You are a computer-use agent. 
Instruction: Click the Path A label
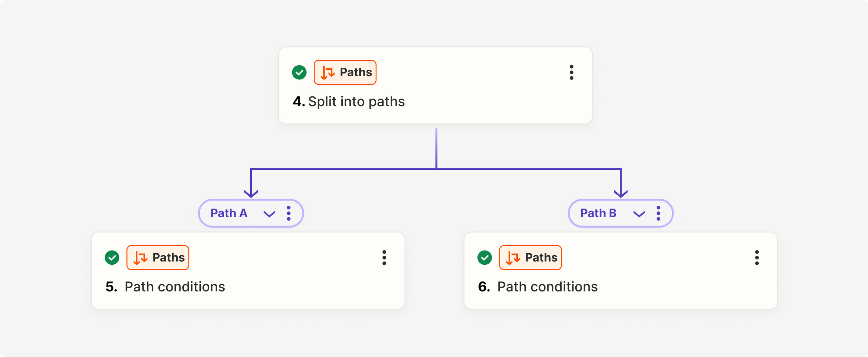coord(229,213)
